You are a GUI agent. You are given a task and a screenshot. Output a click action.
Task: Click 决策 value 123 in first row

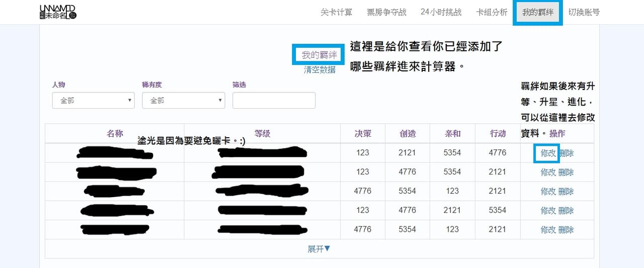(x=362, y=152)
